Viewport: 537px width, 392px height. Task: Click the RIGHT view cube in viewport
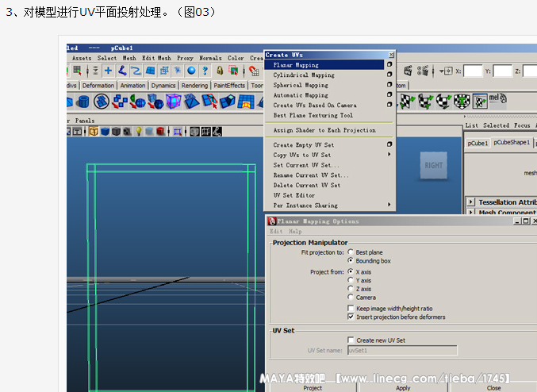434,165
